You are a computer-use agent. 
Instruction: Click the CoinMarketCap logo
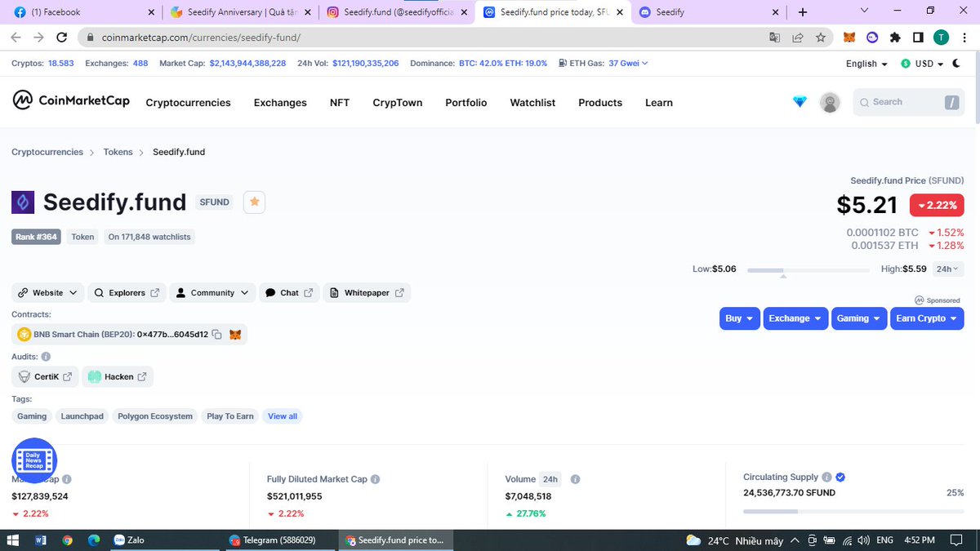click(71, 100)
